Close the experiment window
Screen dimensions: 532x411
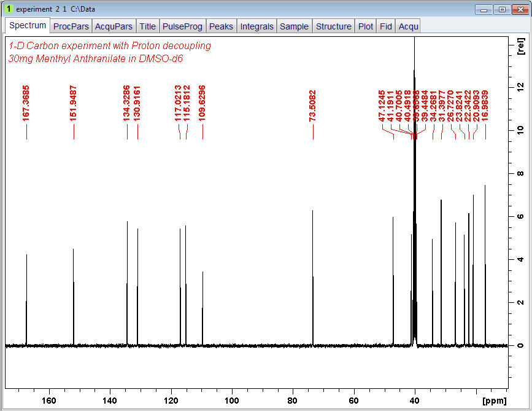click(520, 9)
